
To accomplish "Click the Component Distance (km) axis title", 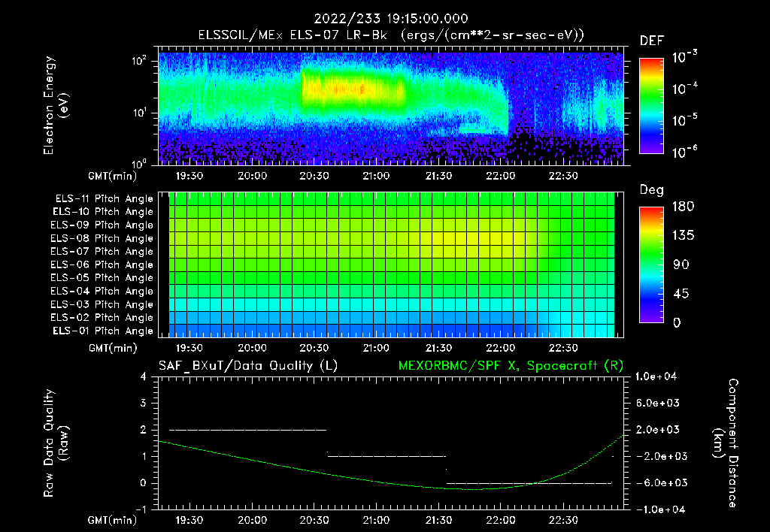I will (726, 443).
